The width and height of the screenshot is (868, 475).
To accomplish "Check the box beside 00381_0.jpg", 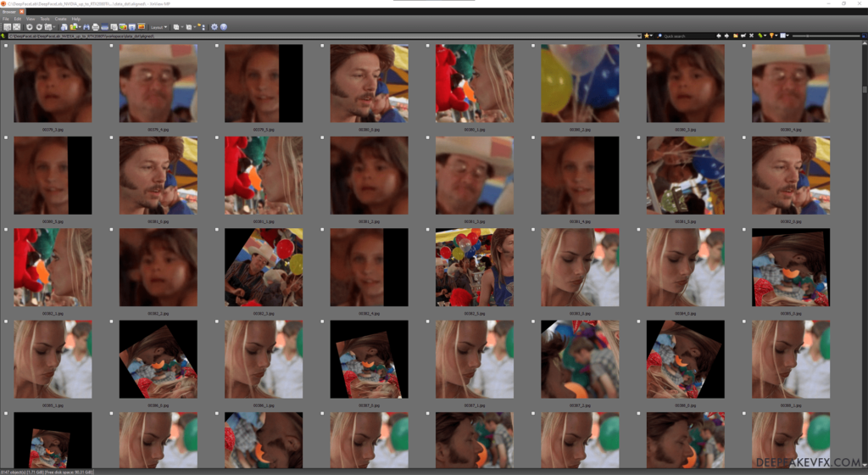I will (111, 137).
